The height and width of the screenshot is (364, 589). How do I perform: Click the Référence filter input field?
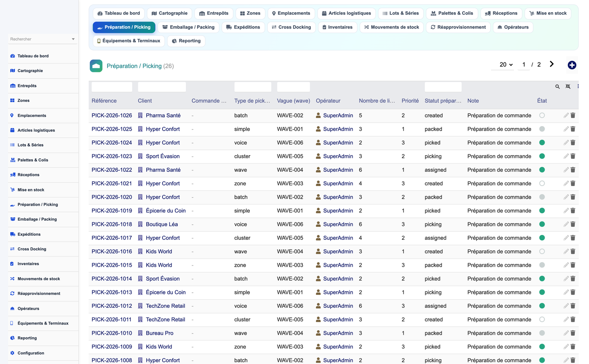coord(112,87)
